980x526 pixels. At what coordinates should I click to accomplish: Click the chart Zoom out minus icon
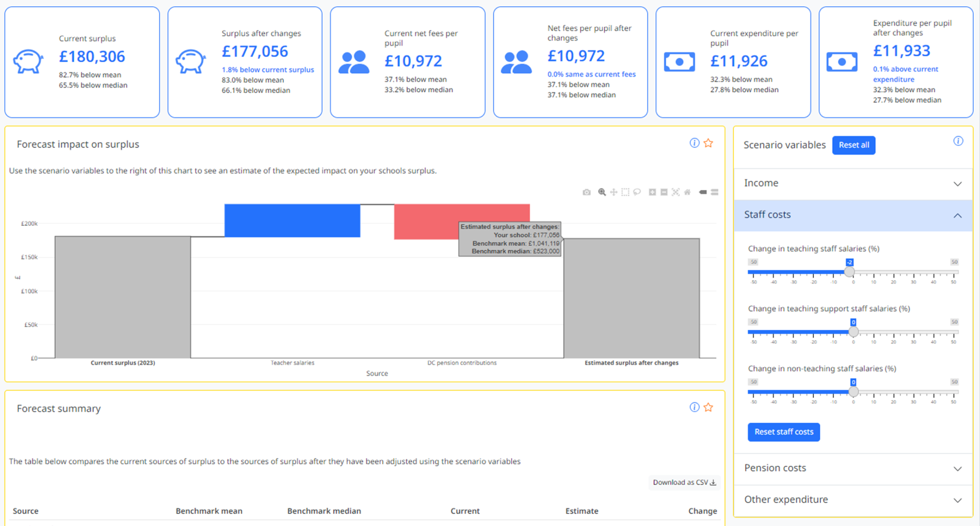664,192
